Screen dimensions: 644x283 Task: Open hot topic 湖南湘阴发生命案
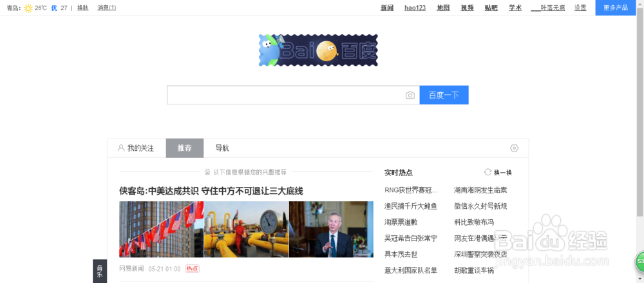(480, 190)
